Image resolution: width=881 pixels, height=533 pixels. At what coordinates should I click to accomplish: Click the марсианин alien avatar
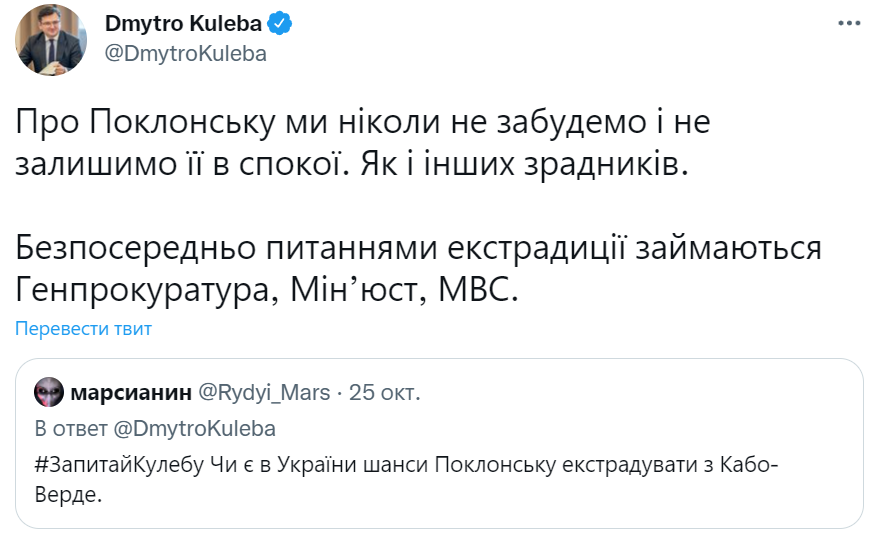[48, 392]
